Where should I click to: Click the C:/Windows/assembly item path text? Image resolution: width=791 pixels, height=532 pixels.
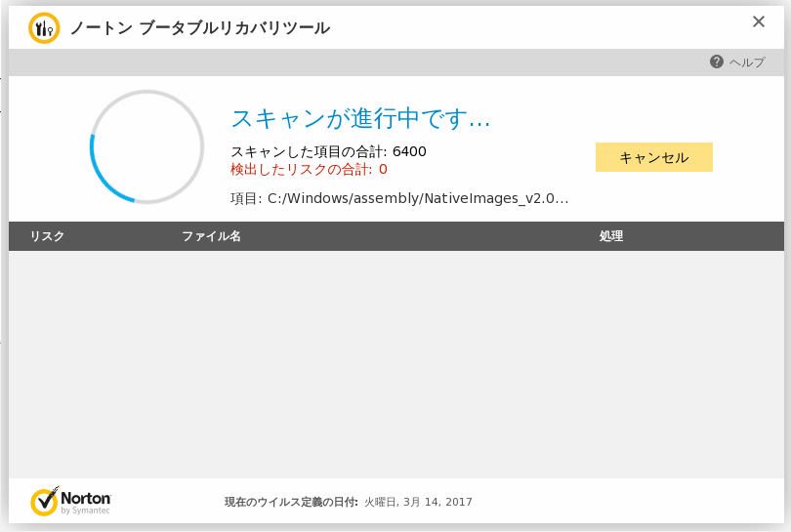pos(418,198)
